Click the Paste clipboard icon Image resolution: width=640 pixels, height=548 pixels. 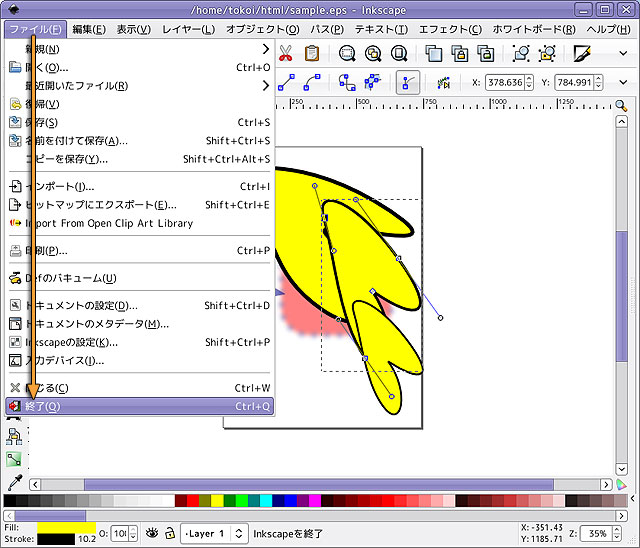312,53
